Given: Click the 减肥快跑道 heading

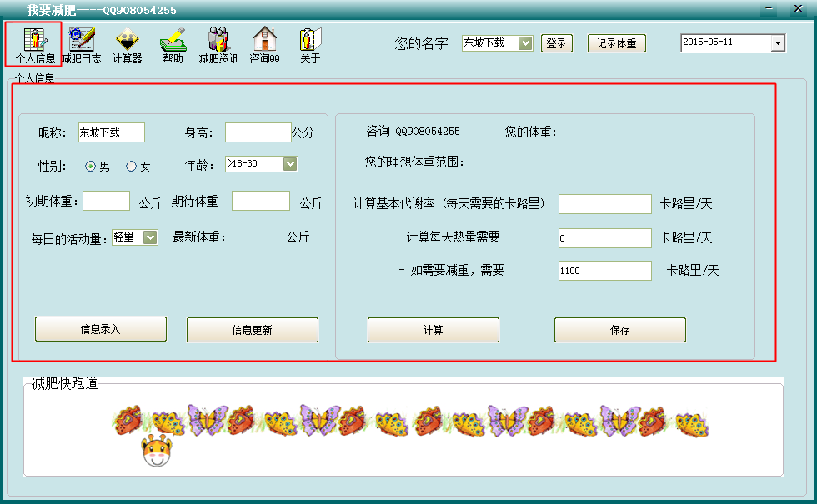Looking at the screenshot, I should point(65,384).
